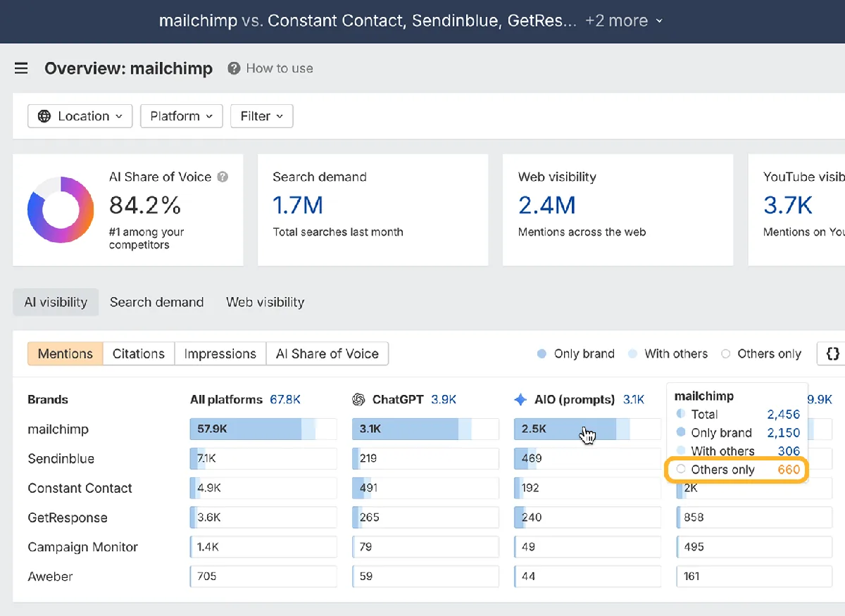Click the AI Share of Voice donut chart

61,210
